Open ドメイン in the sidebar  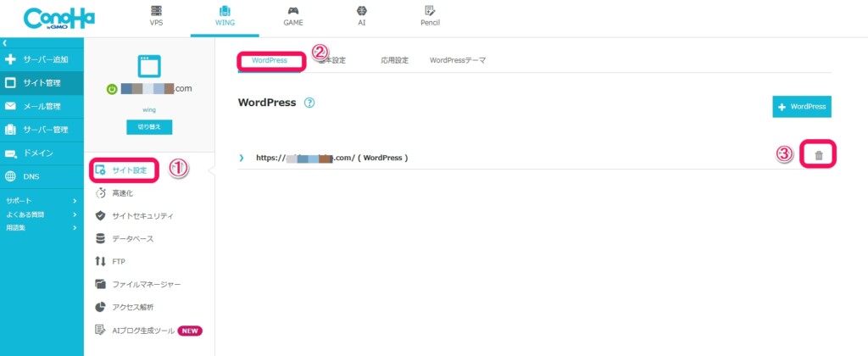pyautogui.click(x=42, y=153)
